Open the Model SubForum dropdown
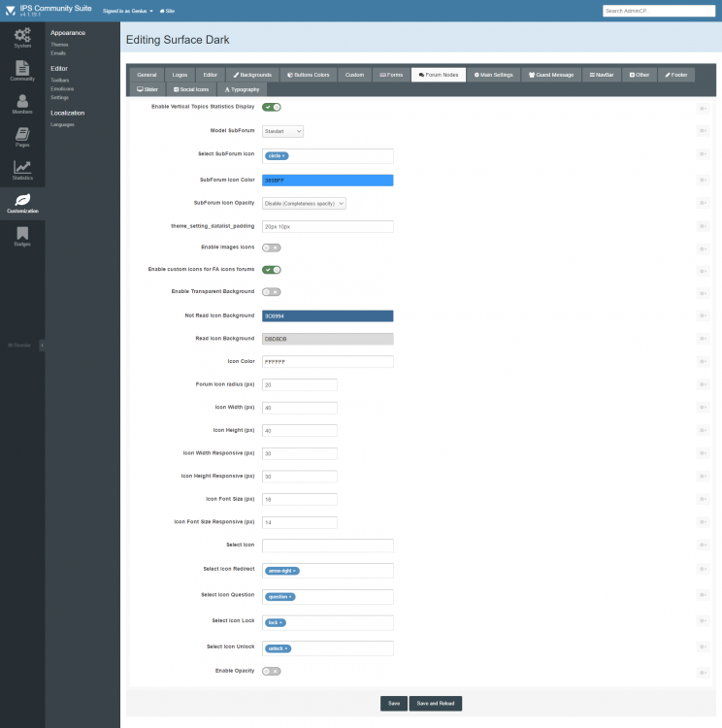 [282, 131]
